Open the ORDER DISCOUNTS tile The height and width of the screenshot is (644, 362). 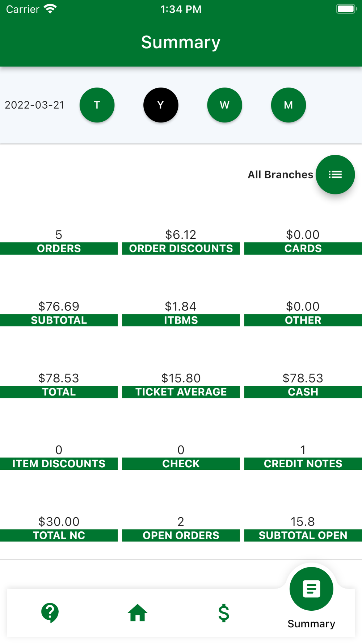[x=181, y=242]
